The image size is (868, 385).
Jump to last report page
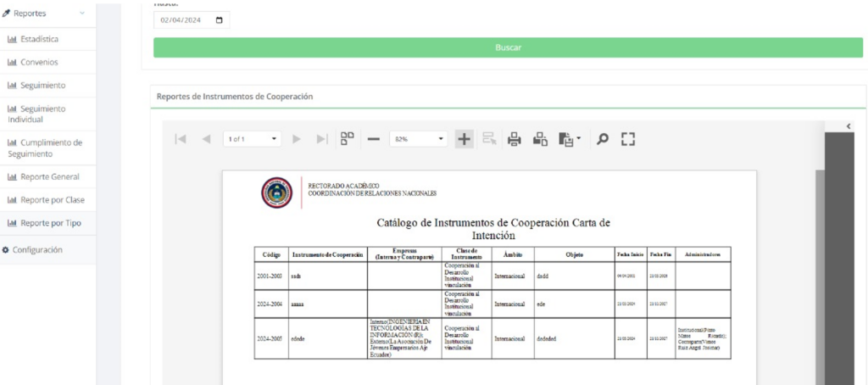pyautogui.click(x=322, y=139)
